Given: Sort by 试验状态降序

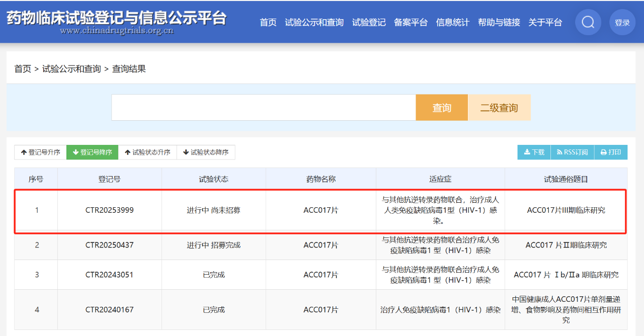Looking at the screenshot, I should pos(206,152).
